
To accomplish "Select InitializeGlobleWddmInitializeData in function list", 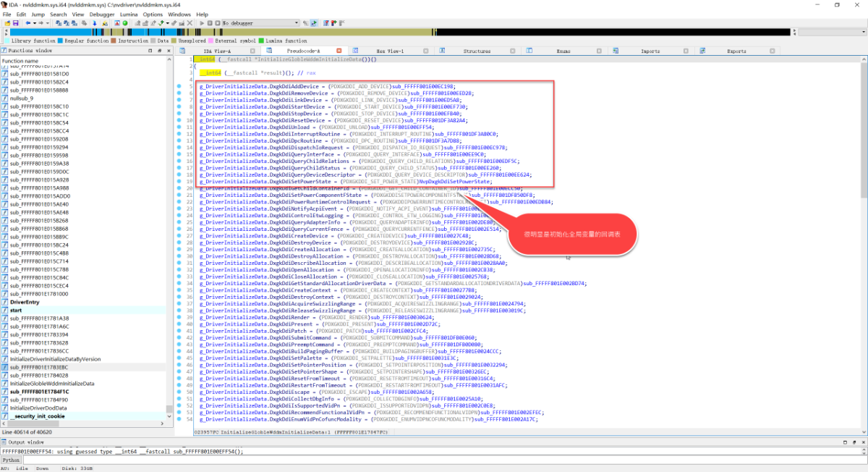I will [x=52, y=383].
